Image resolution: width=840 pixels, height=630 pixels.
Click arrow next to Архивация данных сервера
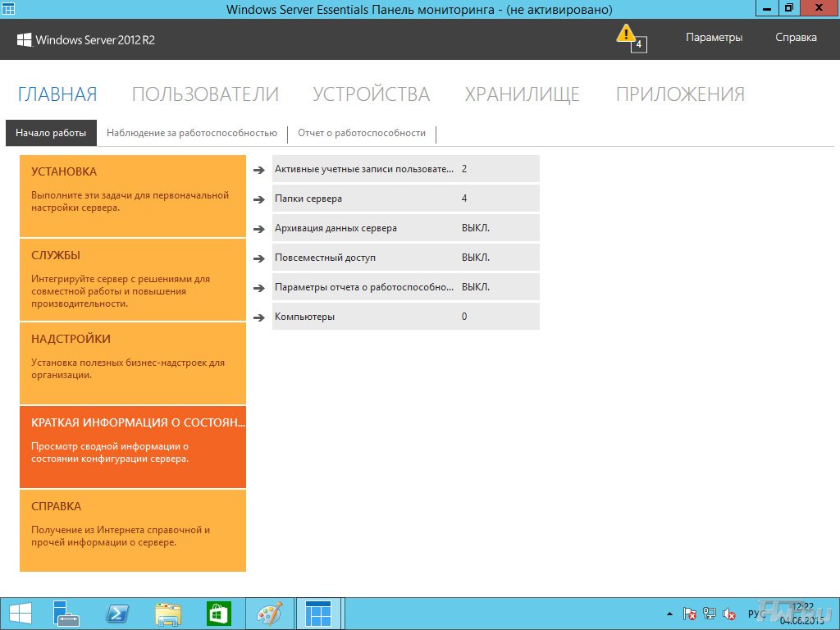(x=258, y=229)
